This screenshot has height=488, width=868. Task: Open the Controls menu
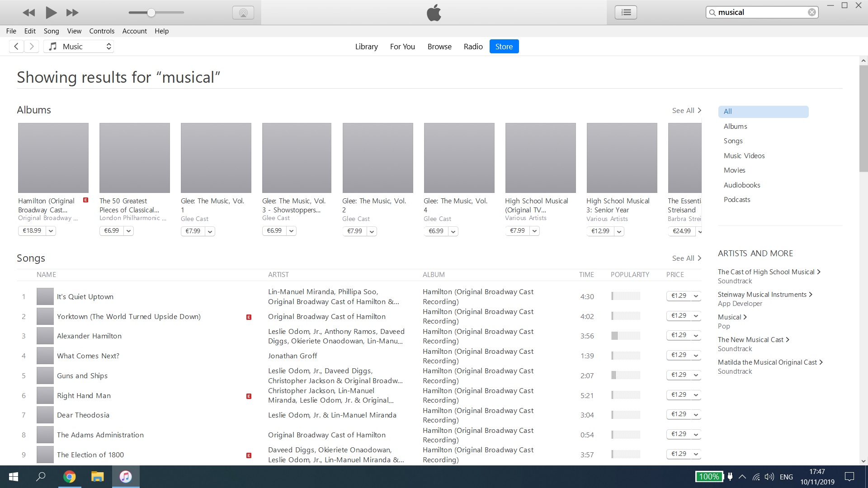[102, 31]
